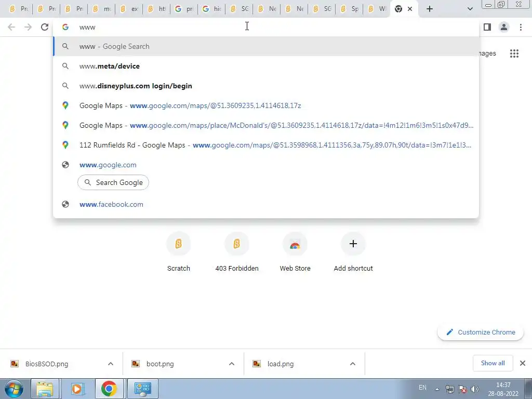The width and height of the screenshot is (532, 399).
Task: Open the Windows Start orb
Action: coord(14,389)
